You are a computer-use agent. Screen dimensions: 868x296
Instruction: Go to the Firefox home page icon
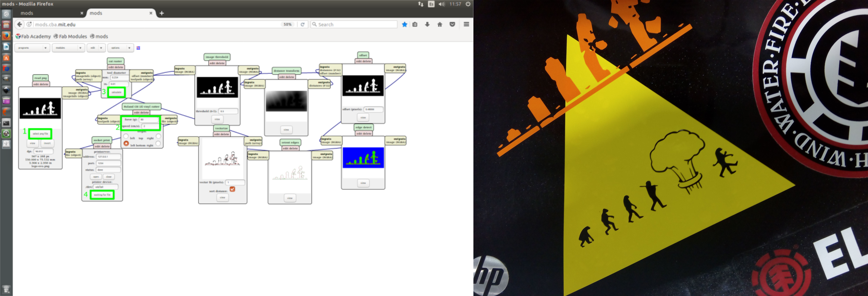coord(440,24)
